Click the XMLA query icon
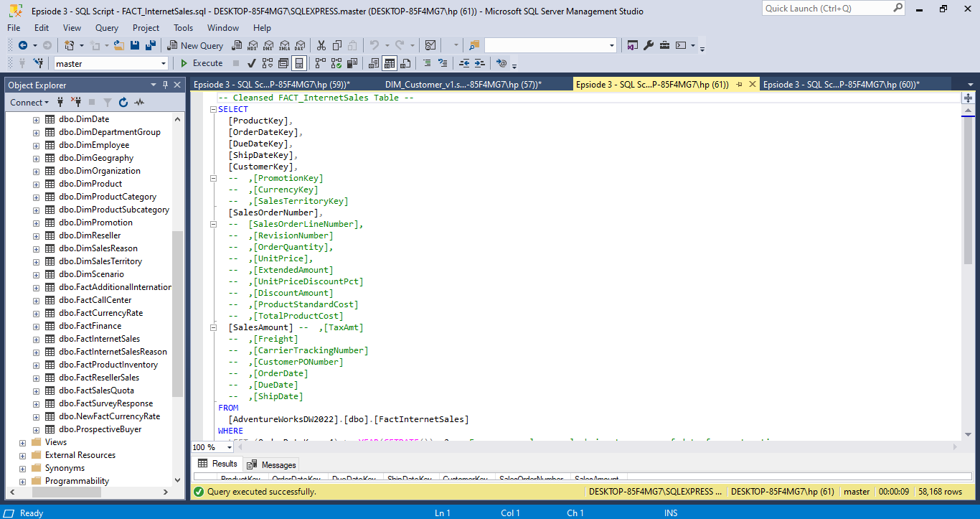The width and height of the screenshot is (980, 519). coord(284,45)
